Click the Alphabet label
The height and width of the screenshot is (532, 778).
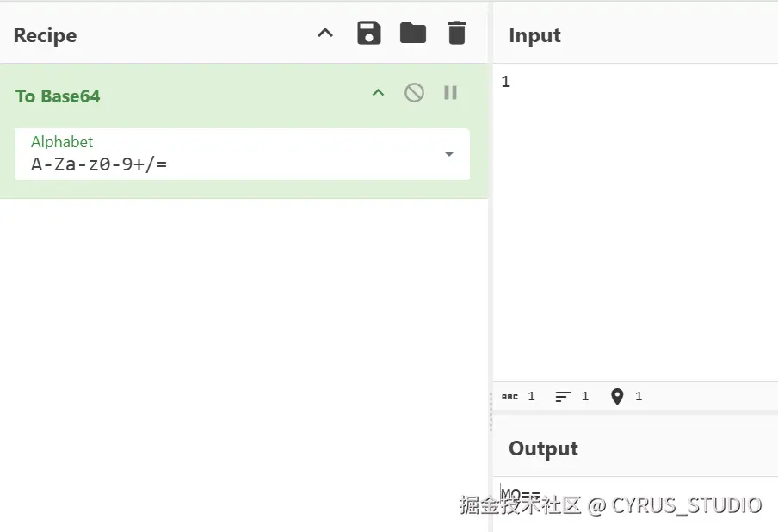[62, 142]
